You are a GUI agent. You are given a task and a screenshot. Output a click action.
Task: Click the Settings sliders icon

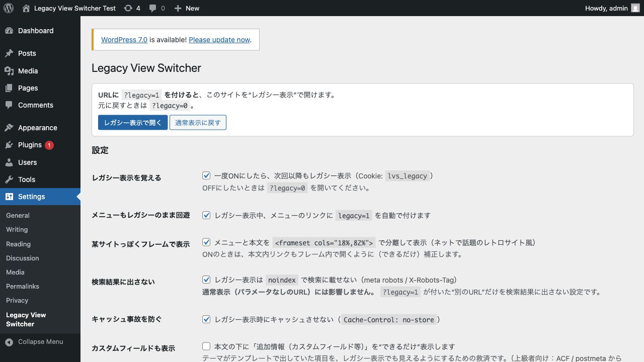pyautogui.click(x=9, y=197)
